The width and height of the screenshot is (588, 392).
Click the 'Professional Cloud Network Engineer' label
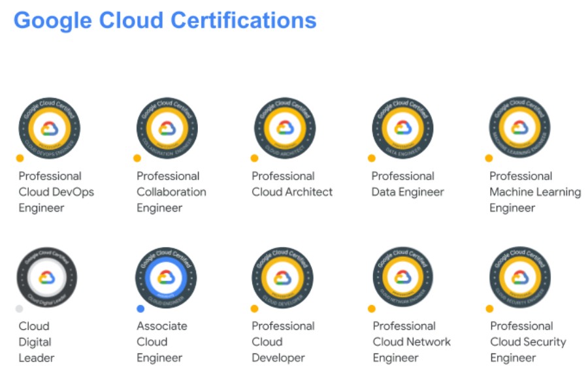pos(412,342)
